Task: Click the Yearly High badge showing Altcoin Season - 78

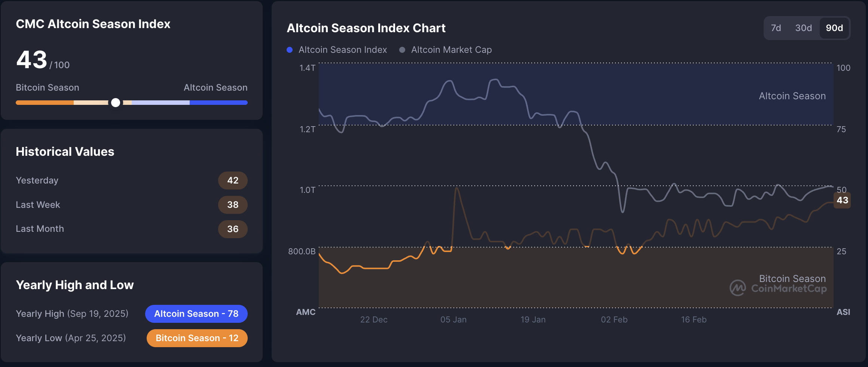Action: 196,313
